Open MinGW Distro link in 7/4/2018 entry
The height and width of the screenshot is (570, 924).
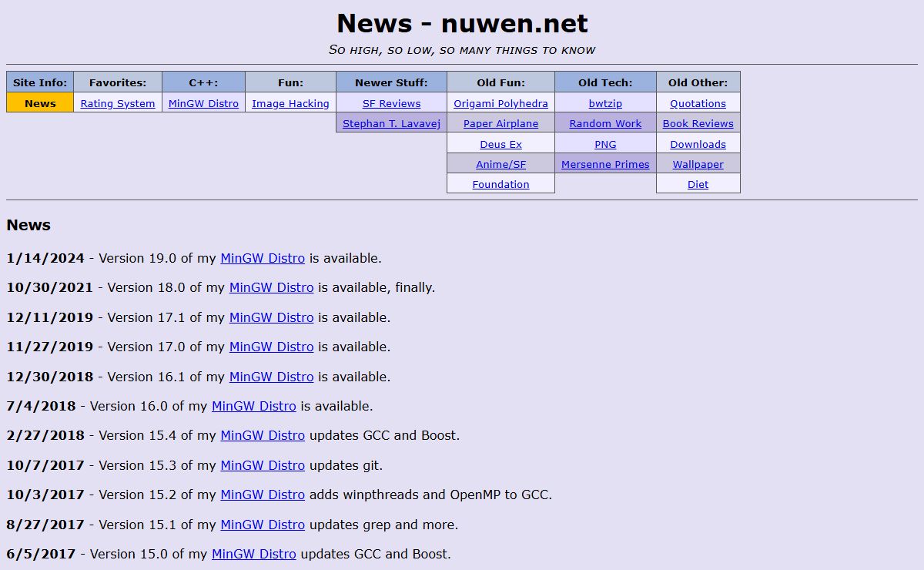(x=254, y=406)
